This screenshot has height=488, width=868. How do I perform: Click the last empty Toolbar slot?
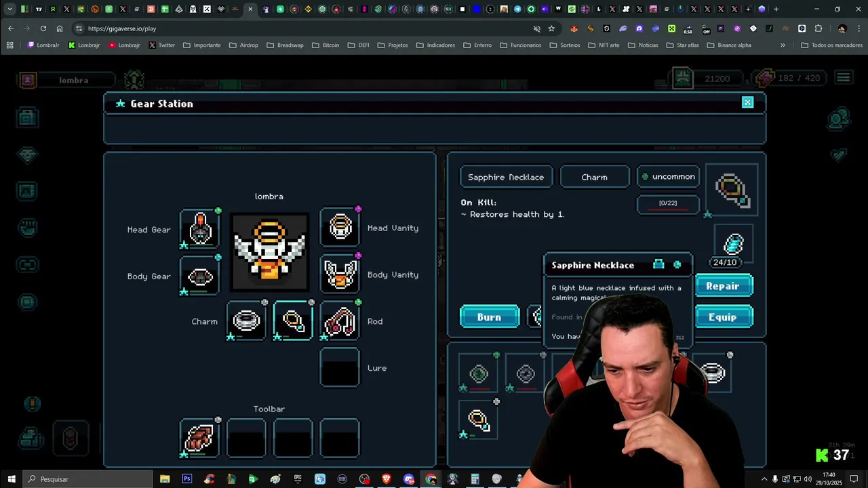340,438
